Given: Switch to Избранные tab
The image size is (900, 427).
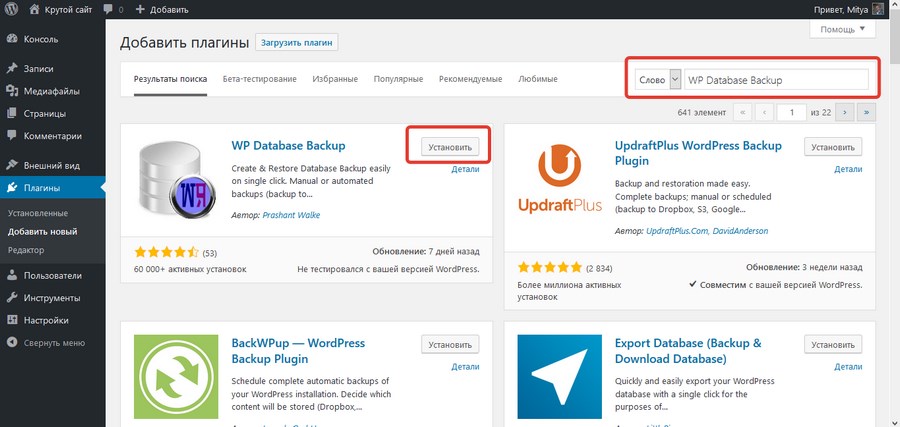Looking at the screenshot, I should click(335, 79).
